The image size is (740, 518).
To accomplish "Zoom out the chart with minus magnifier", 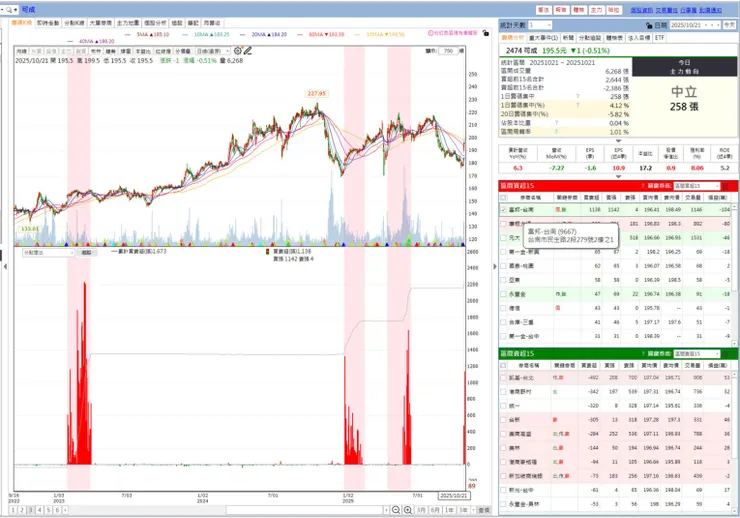I will tap(396, 510).
